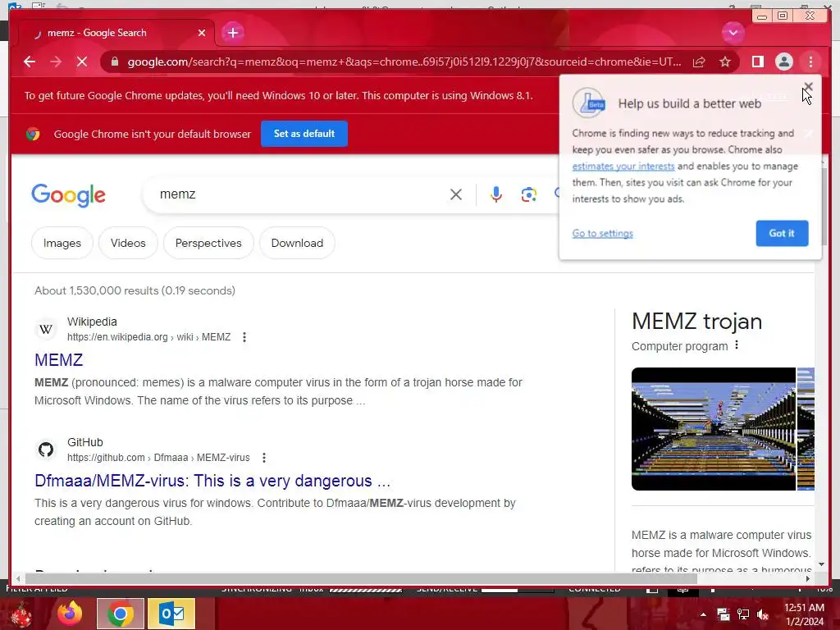Select the Download filter chip

(297, 243)
